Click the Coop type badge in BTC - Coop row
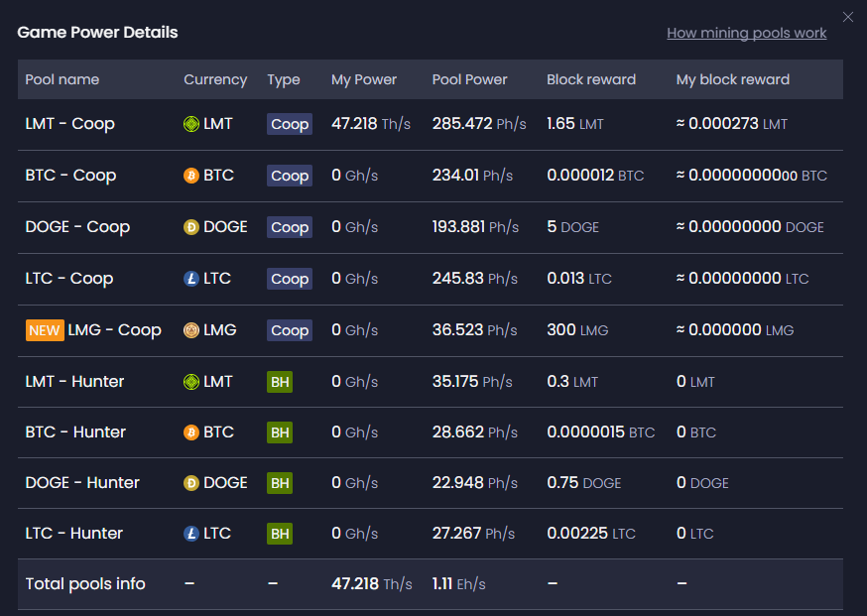 [290, 176]
